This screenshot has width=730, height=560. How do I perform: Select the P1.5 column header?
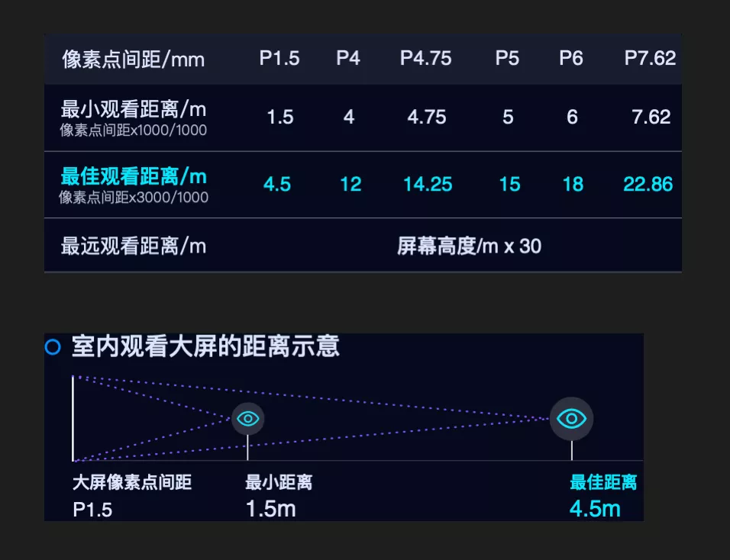(279, 58)
